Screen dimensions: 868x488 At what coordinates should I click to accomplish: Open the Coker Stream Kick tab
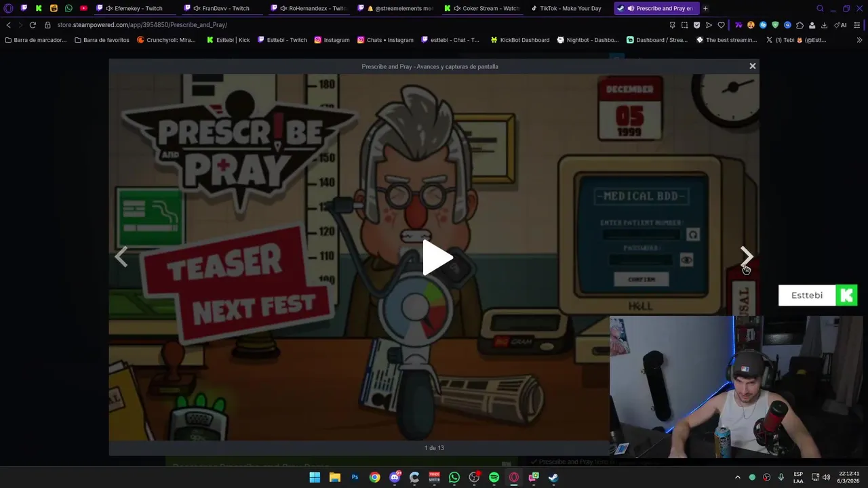483,8
